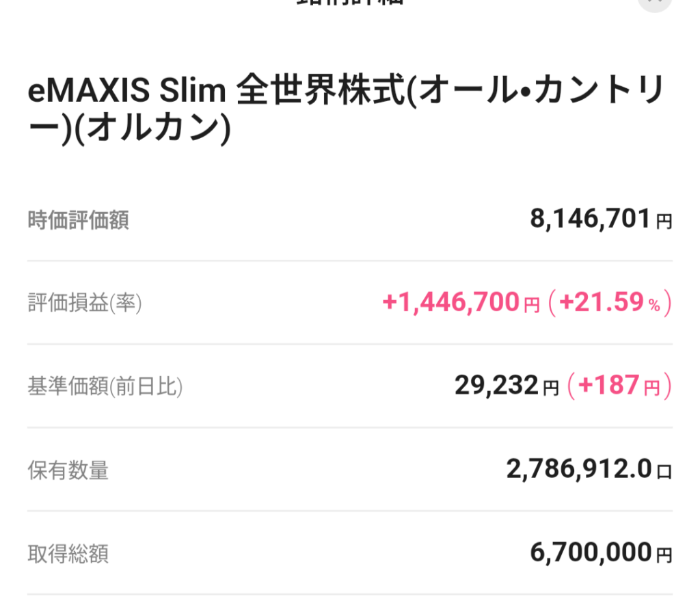The height and width of the screenshot is (601, 700).
Task: Tap the partially visible header title at top
Action: [349, 2]
